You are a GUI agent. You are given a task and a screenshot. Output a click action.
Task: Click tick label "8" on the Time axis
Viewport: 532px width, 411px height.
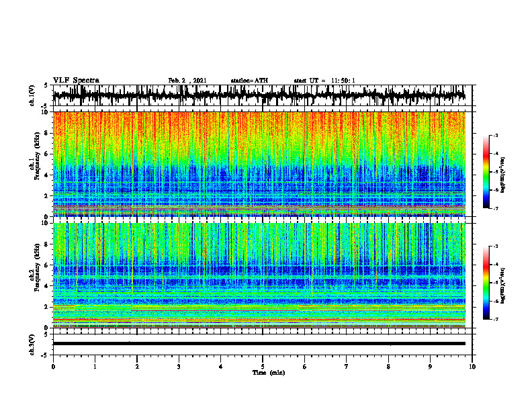click(x=388, y=367)
